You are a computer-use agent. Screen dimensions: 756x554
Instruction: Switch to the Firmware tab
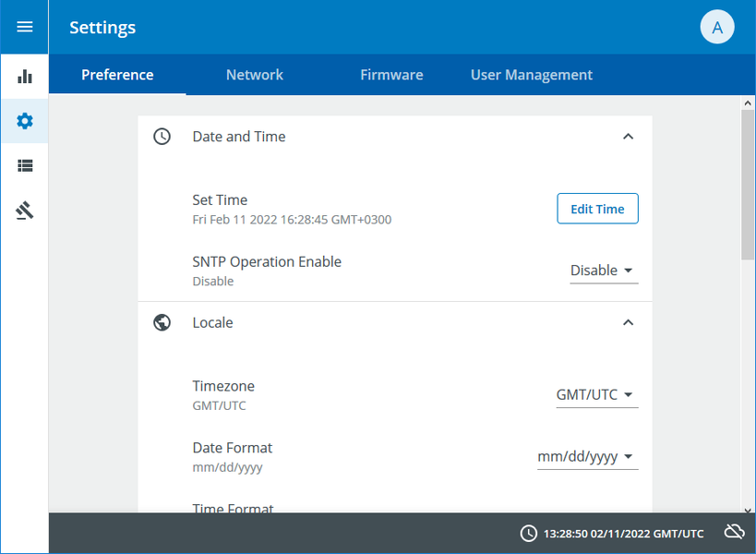coord(391,75)
